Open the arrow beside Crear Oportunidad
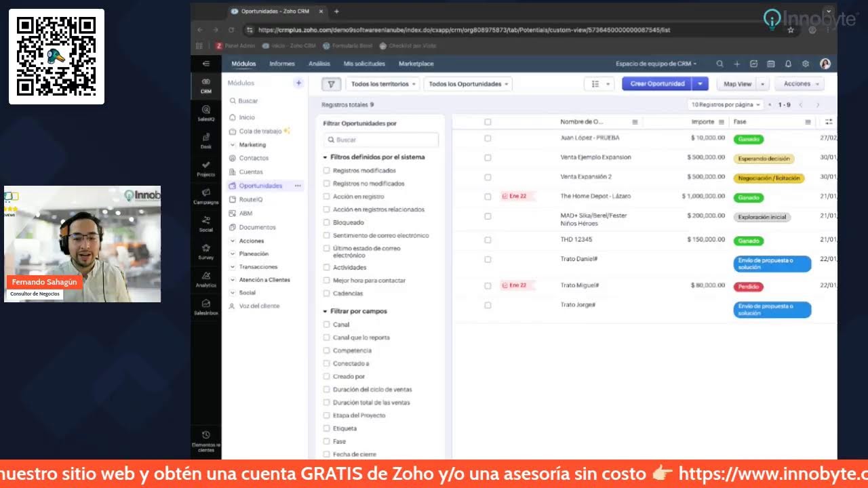Screen dimensions: 868x488 700,84
